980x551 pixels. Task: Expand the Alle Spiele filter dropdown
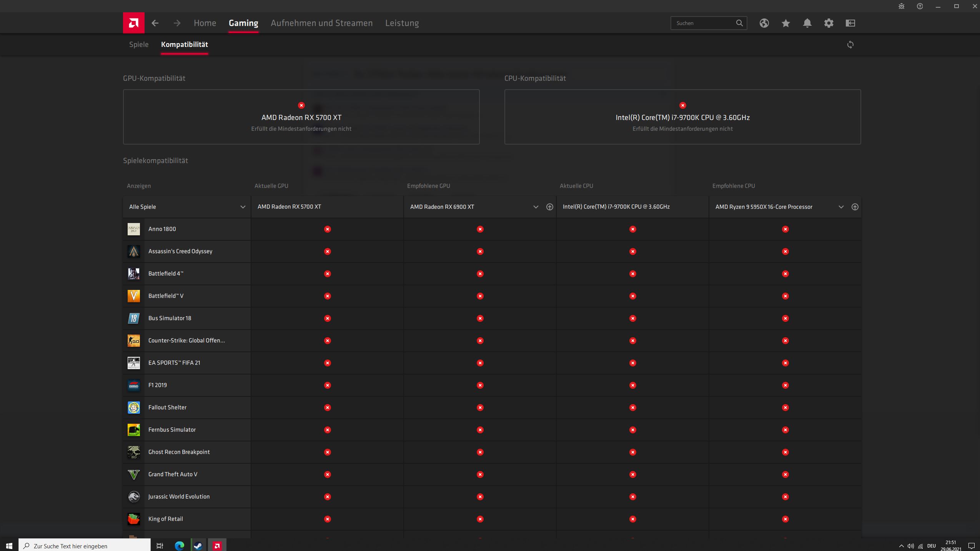tap(243, 207)
